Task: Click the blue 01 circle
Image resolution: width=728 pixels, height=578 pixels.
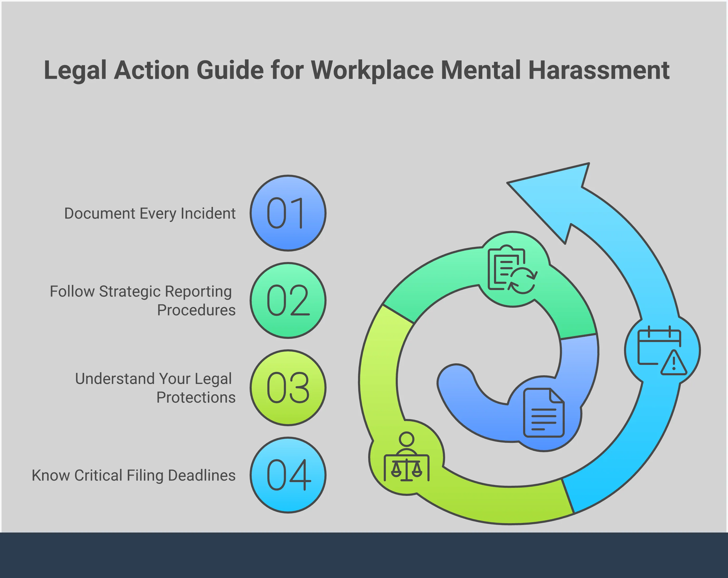Action: point(288,213)
